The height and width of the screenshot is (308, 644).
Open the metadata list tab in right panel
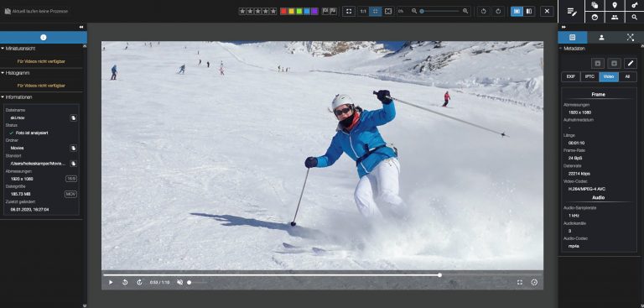pos(573,38)
